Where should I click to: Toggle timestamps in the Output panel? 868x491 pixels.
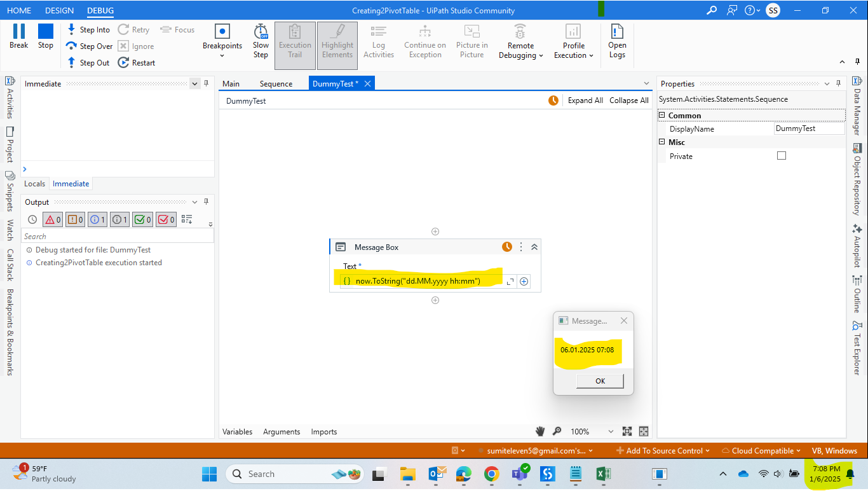click(x=32, y=220)
